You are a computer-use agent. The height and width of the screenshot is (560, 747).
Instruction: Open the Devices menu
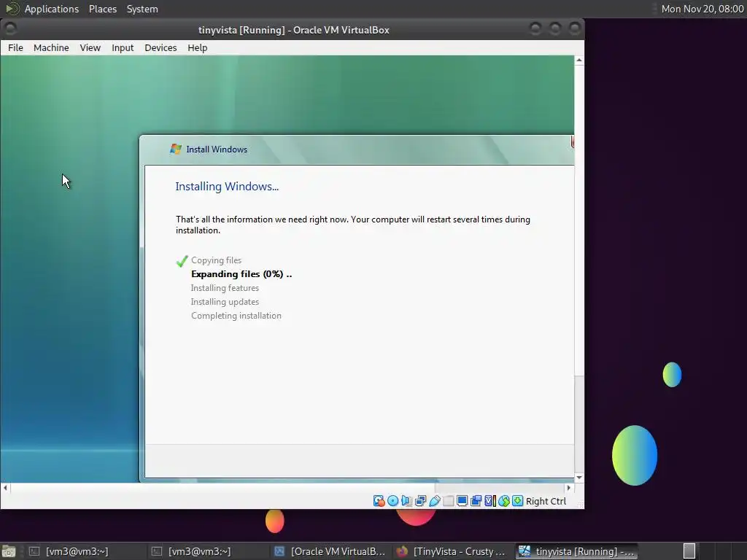pyautogui.click(x=160, y=47)
